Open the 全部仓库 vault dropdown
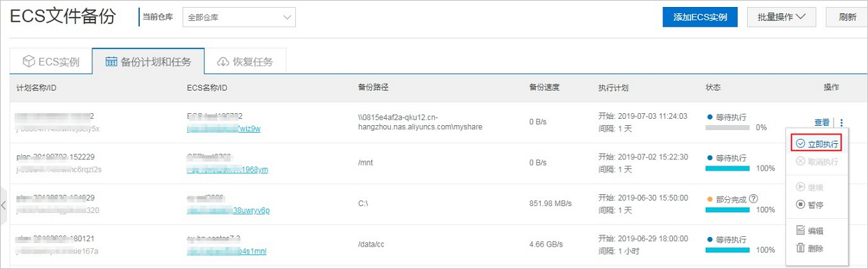This screenshot has width=868, height=269. 239,17
